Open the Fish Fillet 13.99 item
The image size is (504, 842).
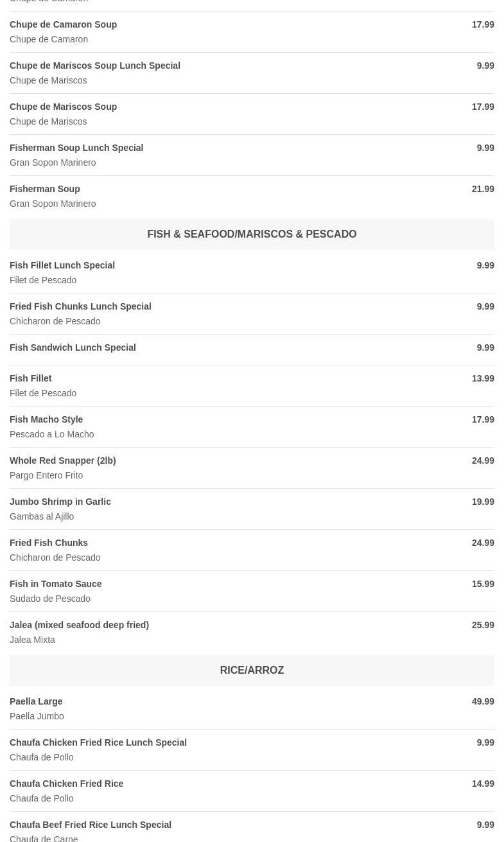(31, 378)
